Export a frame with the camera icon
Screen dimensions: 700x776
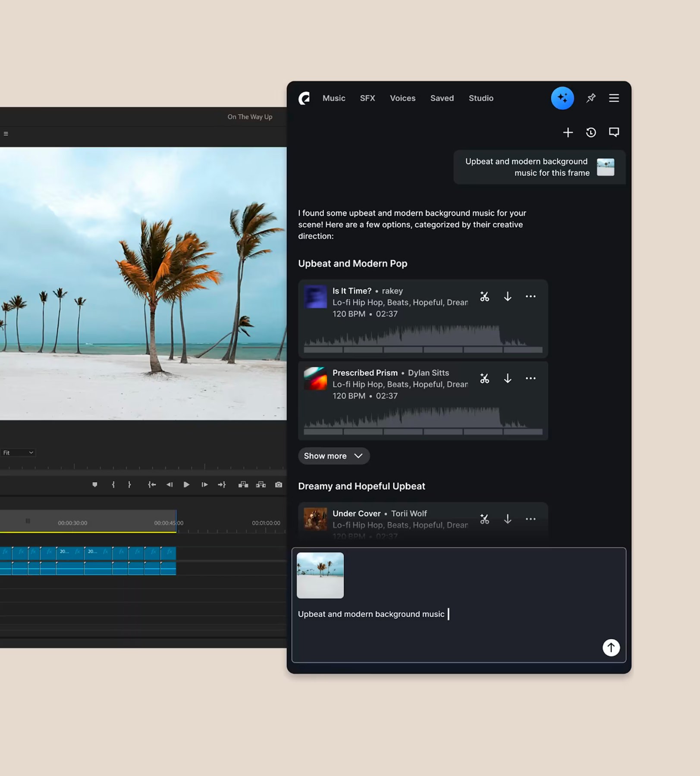(x=279, y=485)
